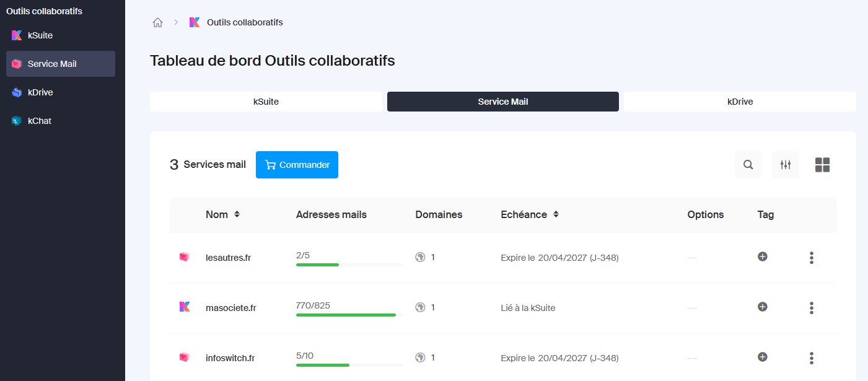Add a tag to masociete.fr

(x=763, y=307)
